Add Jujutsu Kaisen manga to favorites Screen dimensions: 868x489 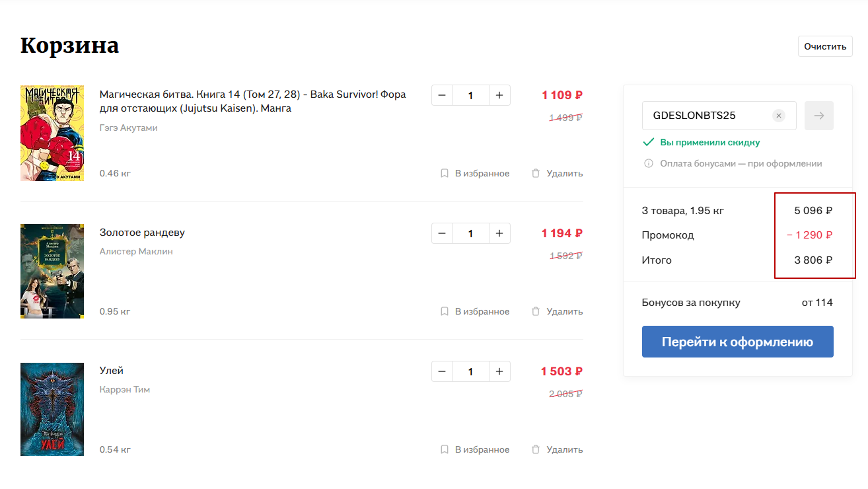475,173
